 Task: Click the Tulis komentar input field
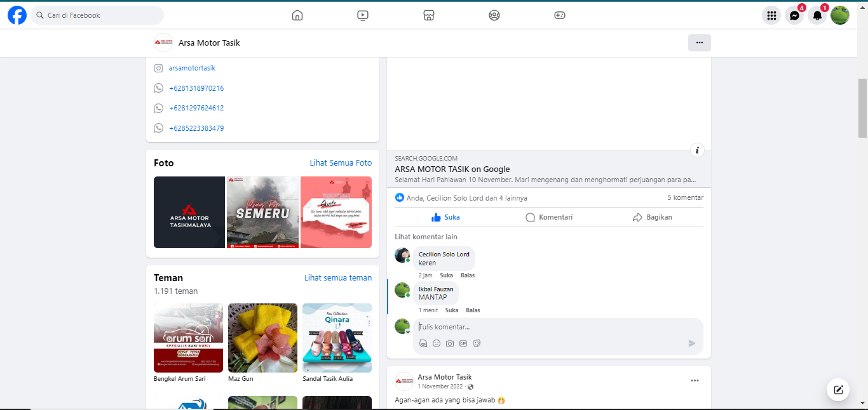click(x=558, y=327)
